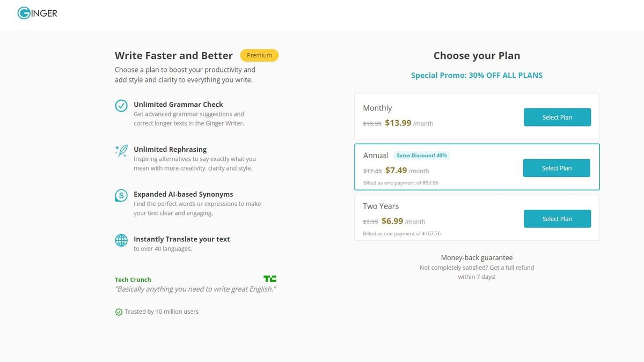Click the Choose your Plan heading
644x362 pixels.
(x=477, y=55)
